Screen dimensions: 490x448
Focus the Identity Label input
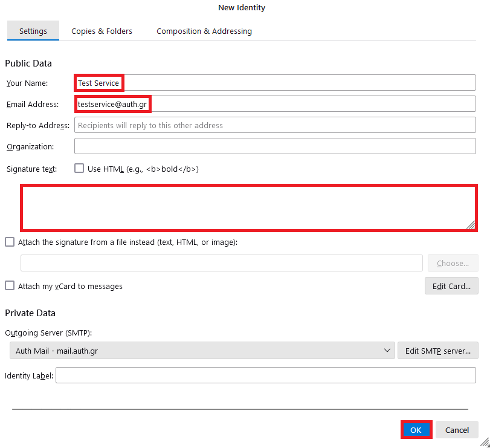click(265, 375)
